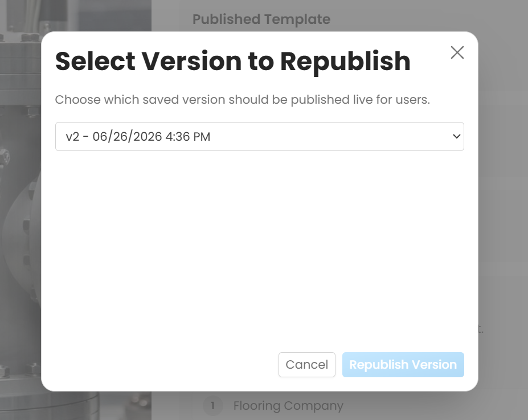Click the circled number 1 step badge

click(213, 406)
